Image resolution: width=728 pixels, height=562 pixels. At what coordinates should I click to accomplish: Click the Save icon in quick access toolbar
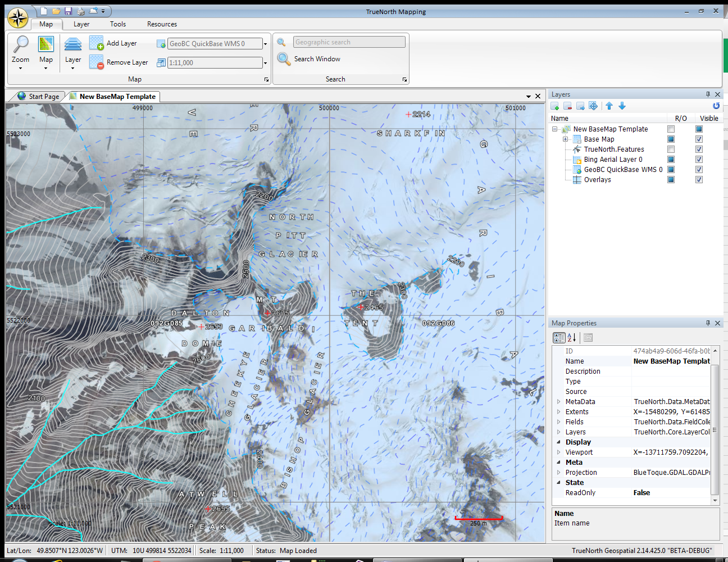point(68,11)
